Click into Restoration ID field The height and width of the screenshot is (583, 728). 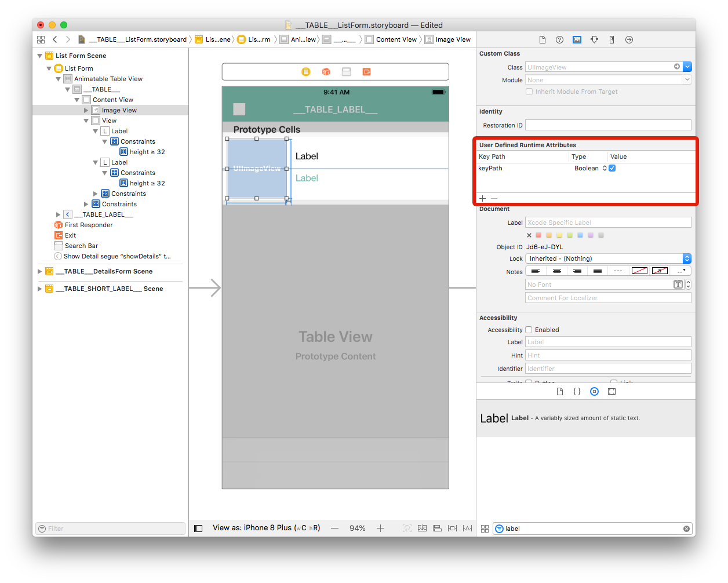(x=608, y=125)
